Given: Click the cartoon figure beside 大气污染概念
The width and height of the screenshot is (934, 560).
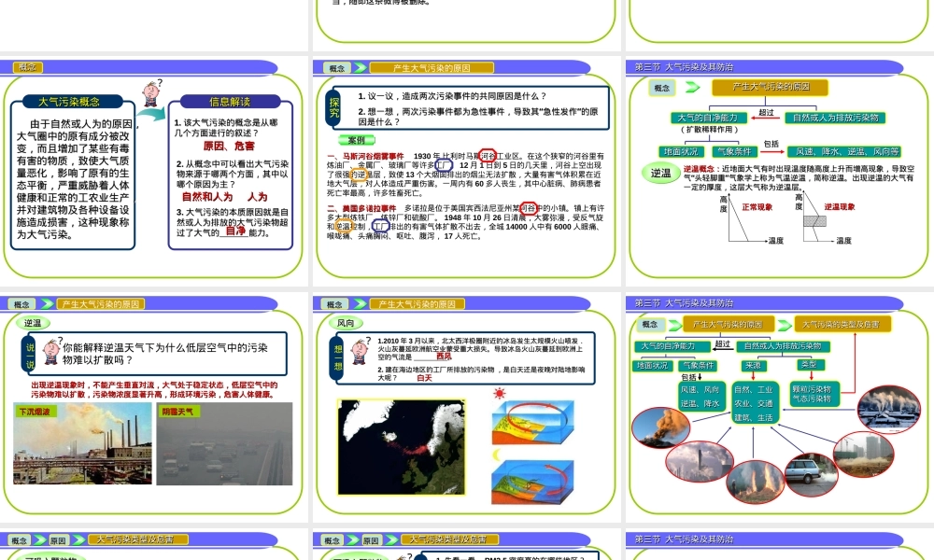Looking at the screenshot, I should [152, 92].
